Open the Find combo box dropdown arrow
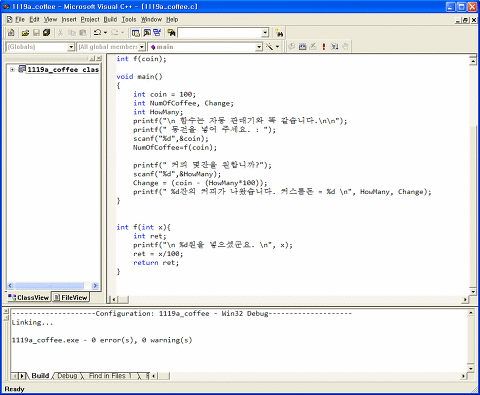This screenshot has height=395, width=480. pyautogui.click(x=265, y=33)
